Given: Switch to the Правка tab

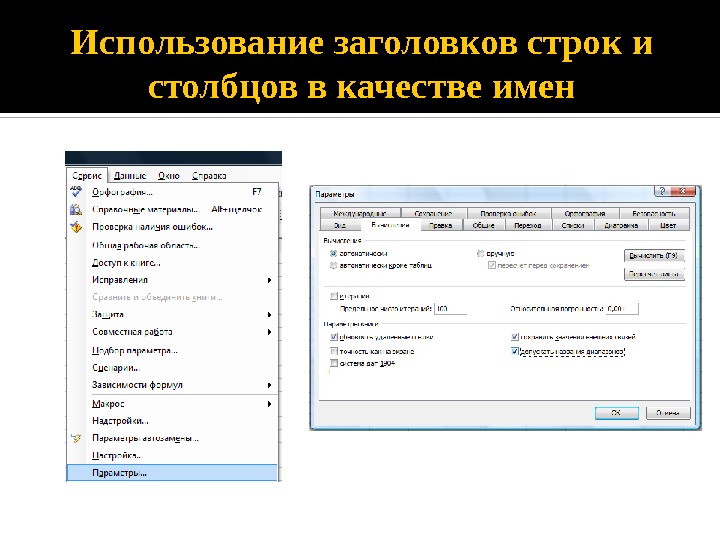Looking at the screenshot, I should pyautogui.click(x=441, y=225).
